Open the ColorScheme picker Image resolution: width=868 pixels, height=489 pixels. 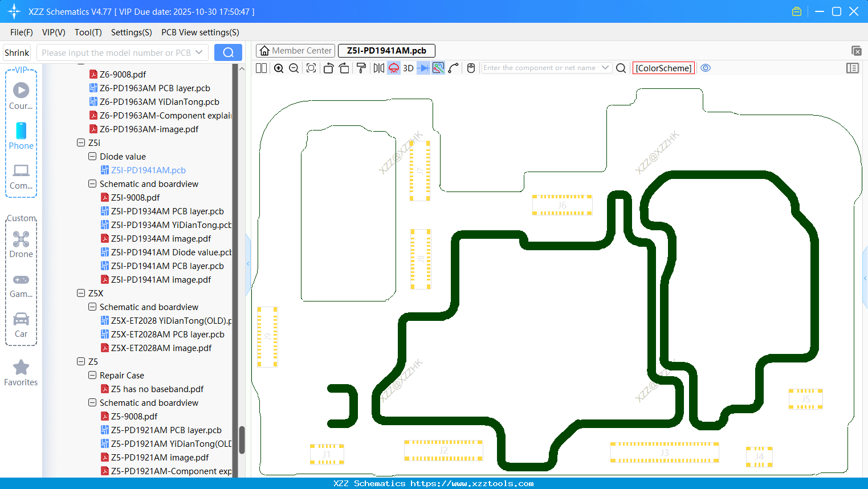[663, 68]
